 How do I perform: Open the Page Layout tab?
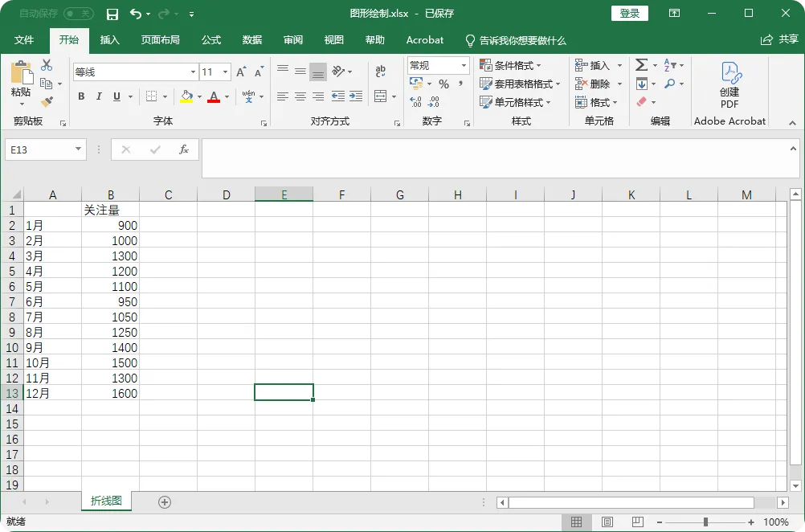coord(160,40)
